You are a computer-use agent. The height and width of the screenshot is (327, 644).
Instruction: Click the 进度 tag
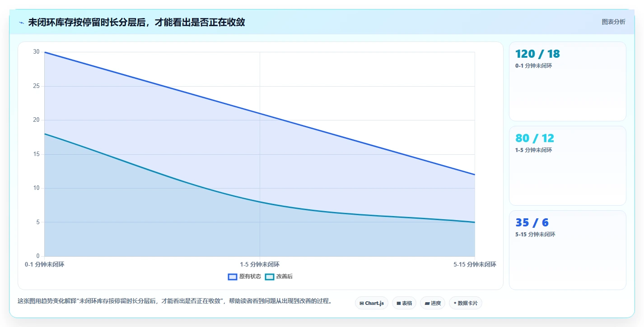(433, 303)
